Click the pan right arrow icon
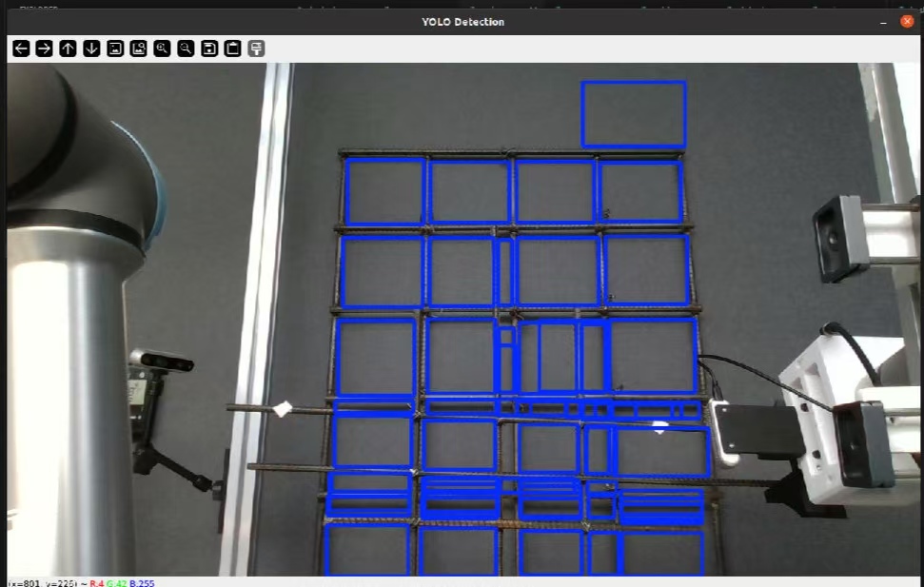Viewport: 924px width, 587px height. pyautogui.click(x=44, y=49)
